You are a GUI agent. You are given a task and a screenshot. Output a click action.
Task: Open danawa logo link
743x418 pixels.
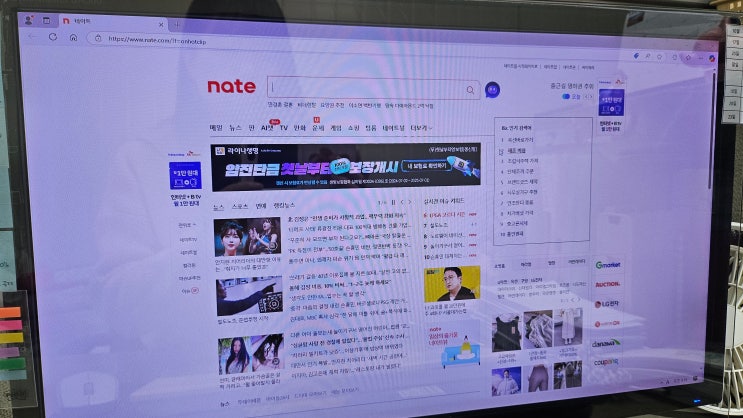(x=606, y=343)
